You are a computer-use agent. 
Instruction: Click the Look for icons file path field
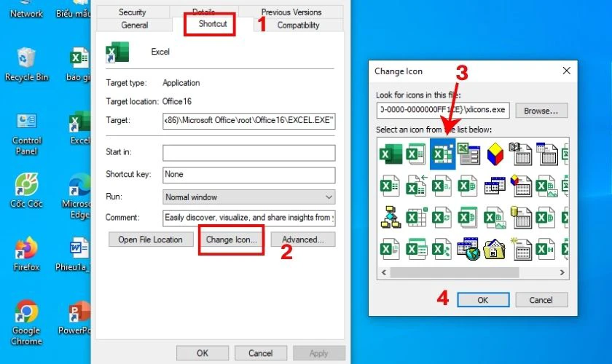point(443,110)
